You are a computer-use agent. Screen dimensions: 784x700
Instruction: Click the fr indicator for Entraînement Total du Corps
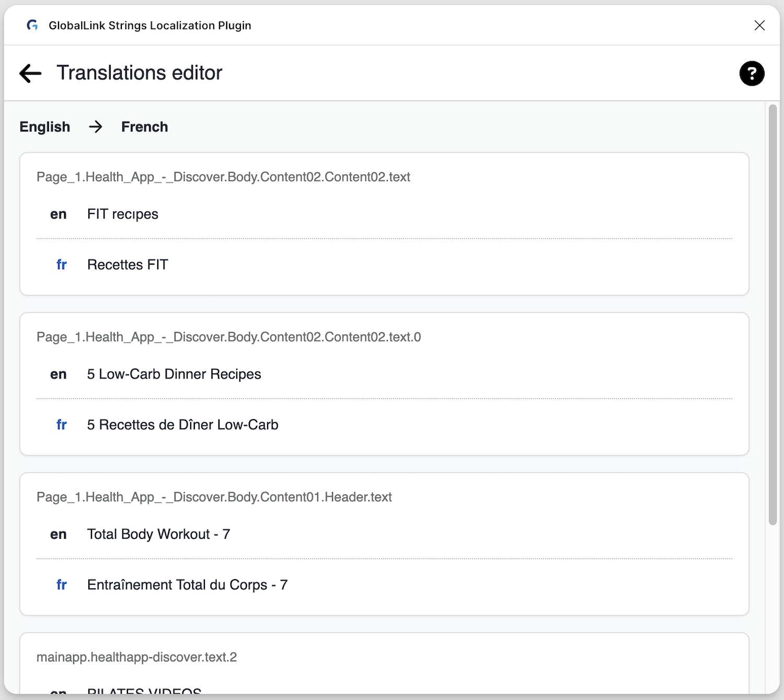(x=61, y=584)
